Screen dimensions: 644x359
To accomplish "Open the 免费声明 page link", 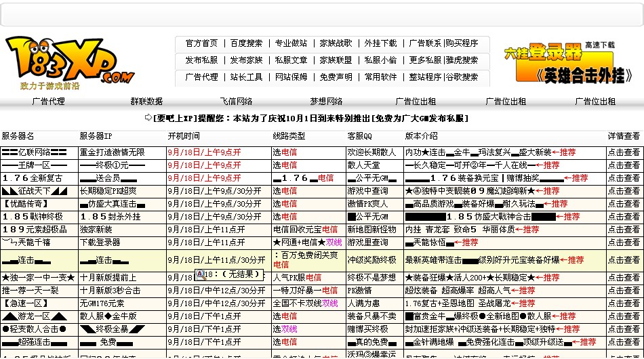I will [336, 77].
